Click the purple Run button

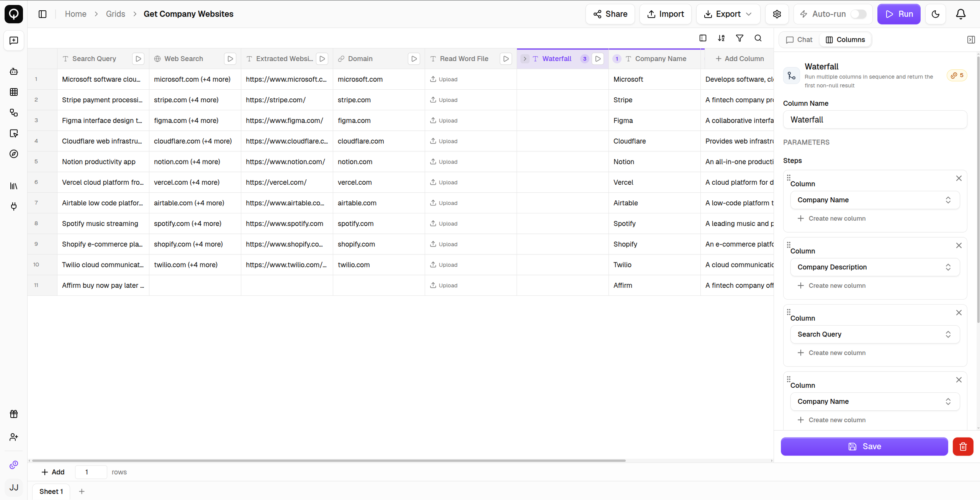899,14
